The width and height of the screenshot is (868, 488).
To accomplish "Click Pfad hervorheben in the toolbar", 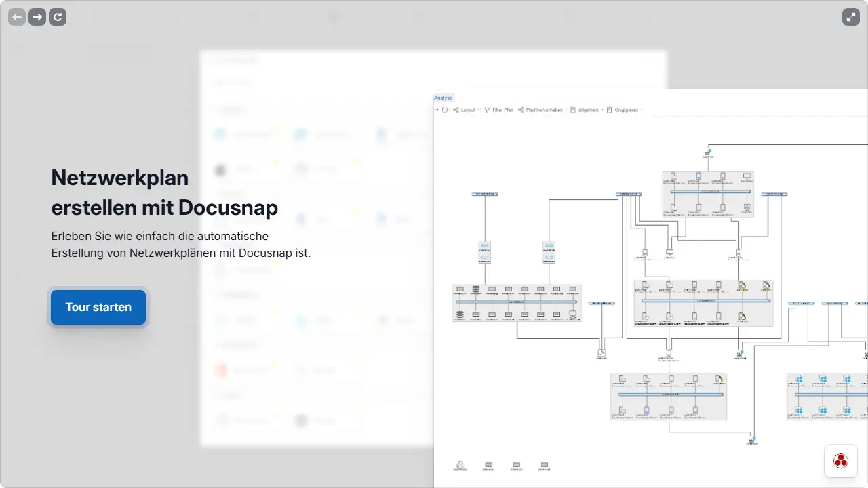I will pyautogui.click(x=540, y=110).
